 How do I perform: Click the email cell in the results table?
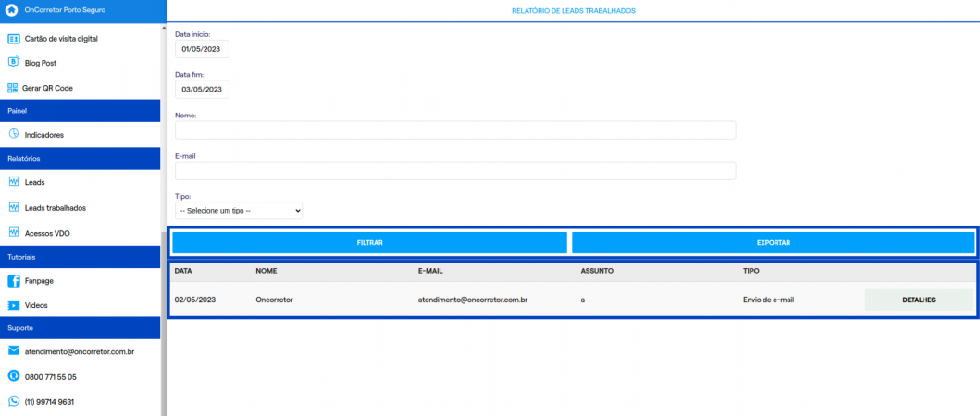pos(473,300)
